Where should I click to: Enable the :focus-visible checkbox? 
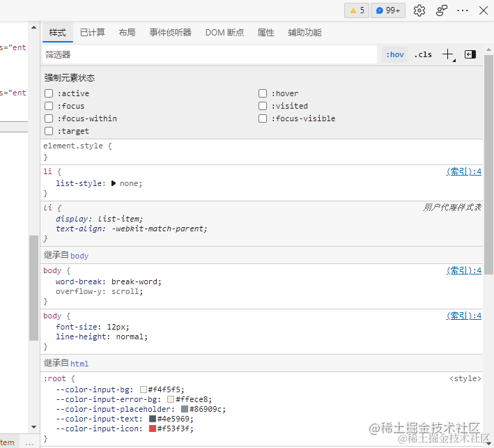click(263, 118)
